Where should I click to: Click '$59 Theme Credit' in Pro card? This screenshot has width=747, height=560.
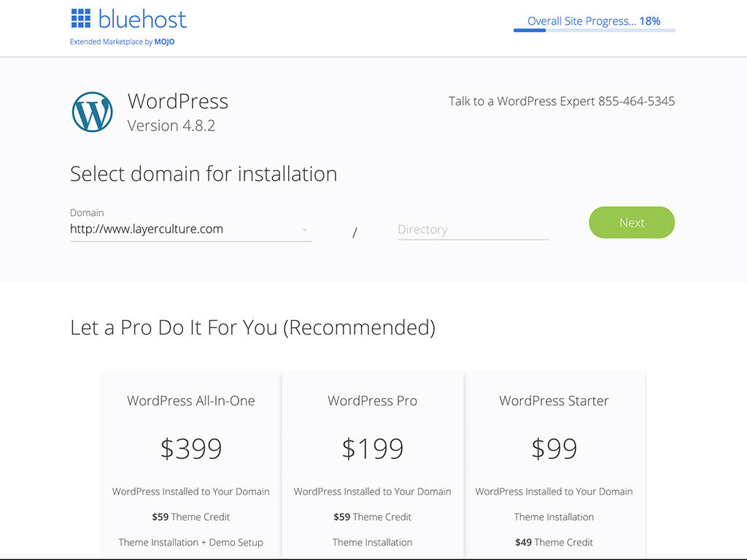(373, 517)
